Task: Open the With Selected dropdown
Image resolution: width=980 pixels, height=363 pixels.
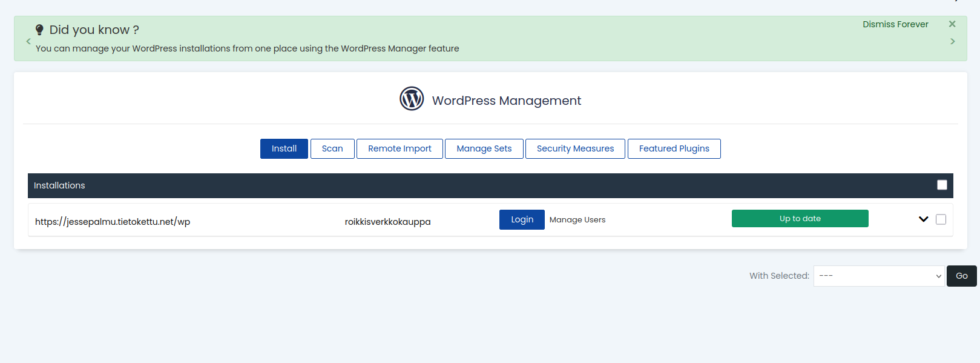Action: pos(879,276)
